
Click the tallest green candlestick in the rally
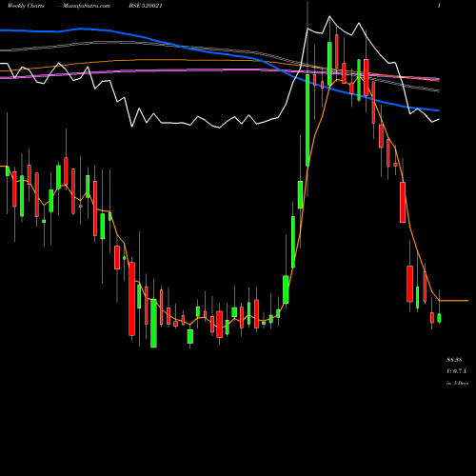pos(307,120)
